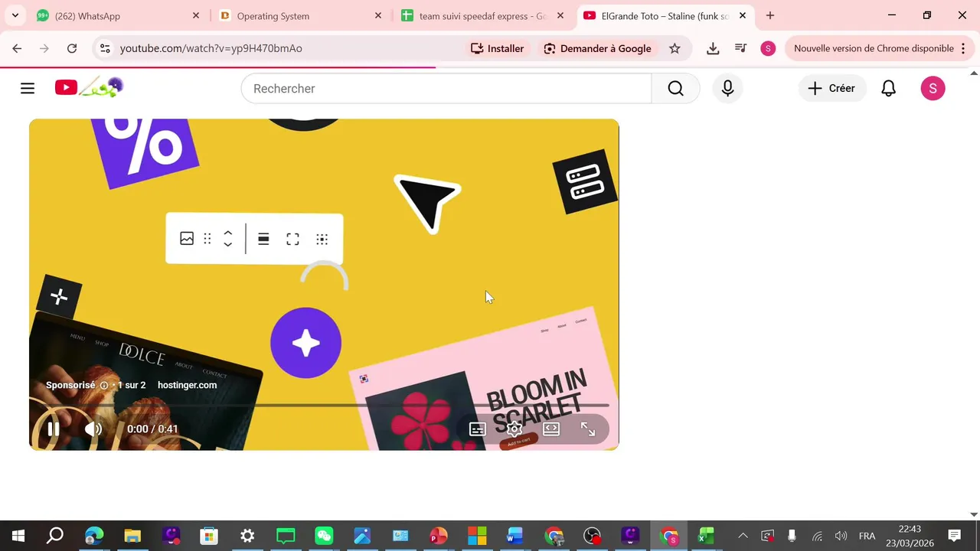Close the WhatsApp tab
980x551 pixels.
click(x=196, y=15)
